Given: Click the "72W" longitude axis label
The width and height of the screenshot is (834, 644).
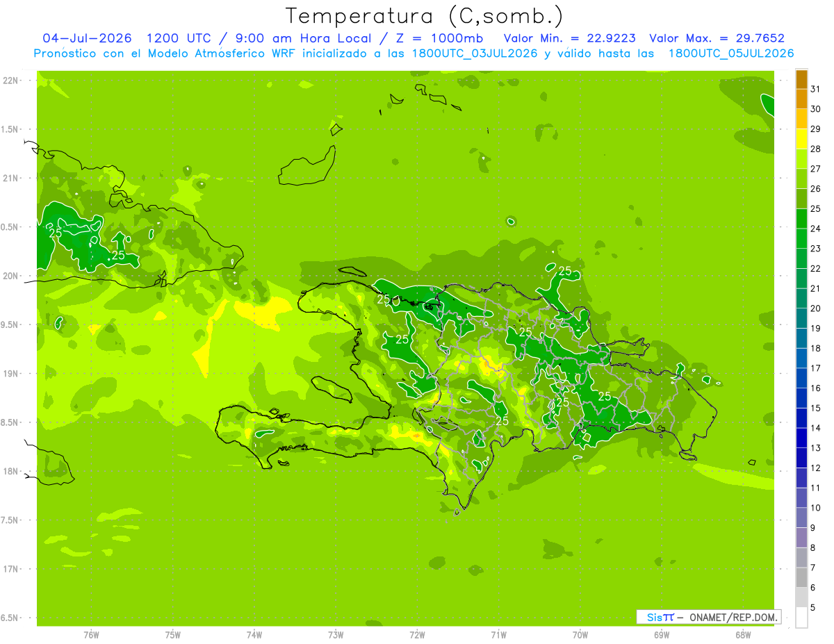Looking at the screenshot, I should [418, 634].
